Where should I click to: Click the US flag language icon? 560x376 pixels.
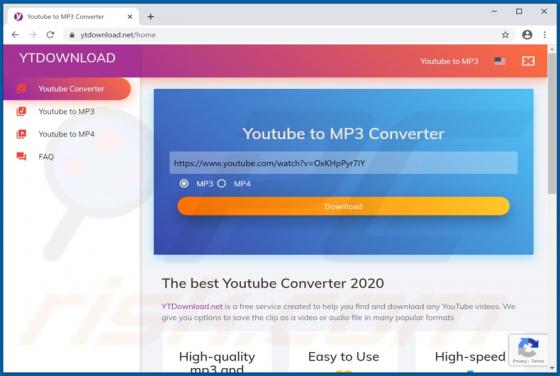(500, 61)
